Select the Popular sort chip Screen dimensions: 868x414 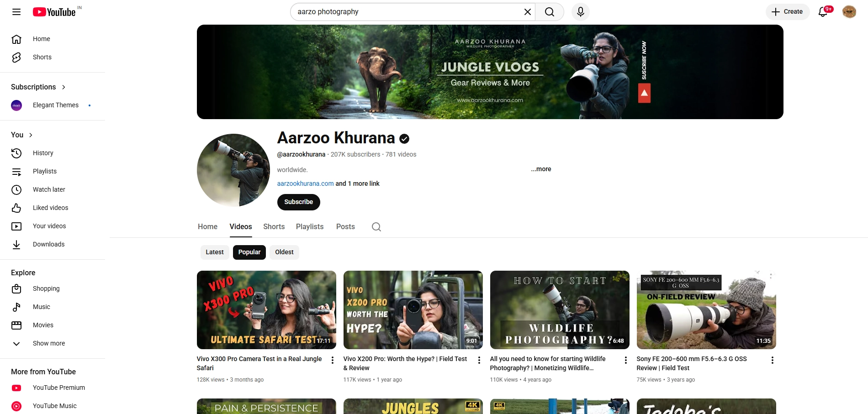tap(249, 252)
